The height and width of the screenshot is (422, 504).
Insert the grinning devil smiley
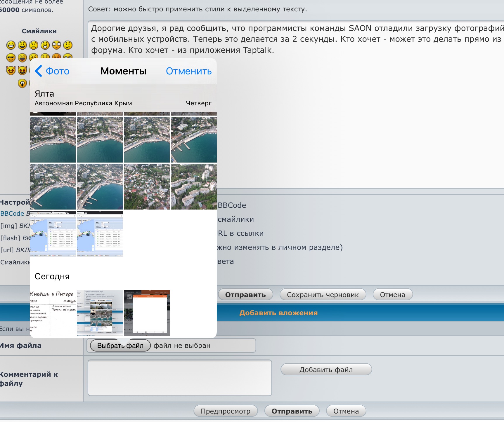pos(22,70)
